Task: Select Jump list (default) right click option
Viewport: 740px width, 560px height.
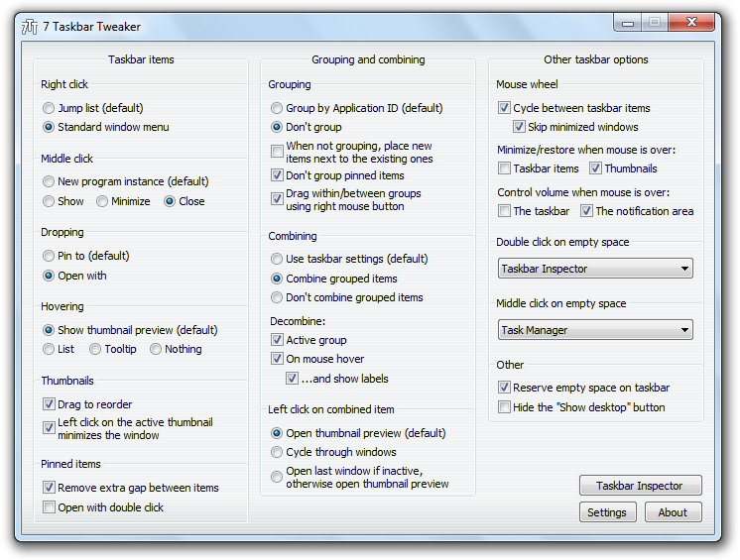Action: click(49, 108)
